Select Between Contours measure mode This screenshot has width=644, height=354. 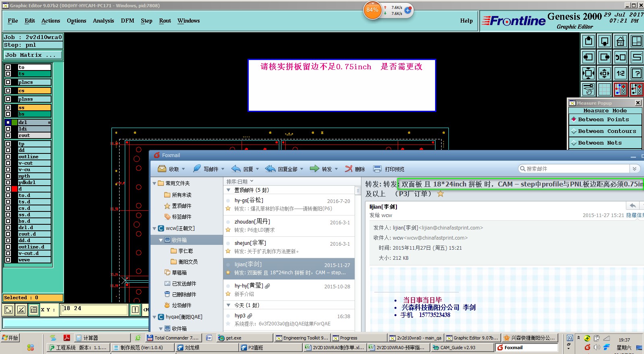[605, 131]
